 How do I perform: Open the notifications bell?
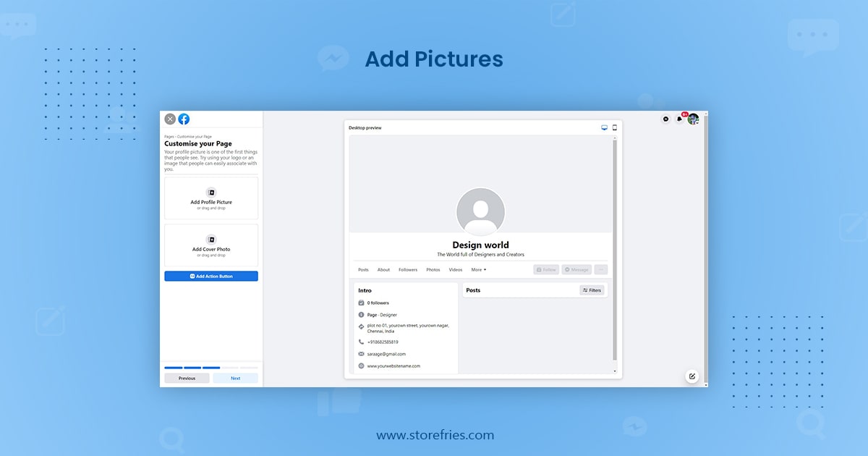(x=679, y=119)
